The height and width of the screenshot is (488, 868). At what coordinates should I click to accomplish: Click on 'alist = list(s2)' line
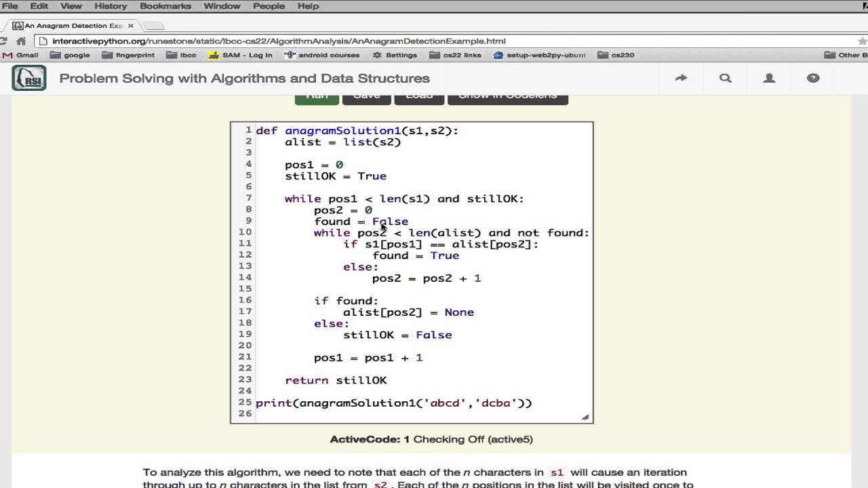click(342, 142)
